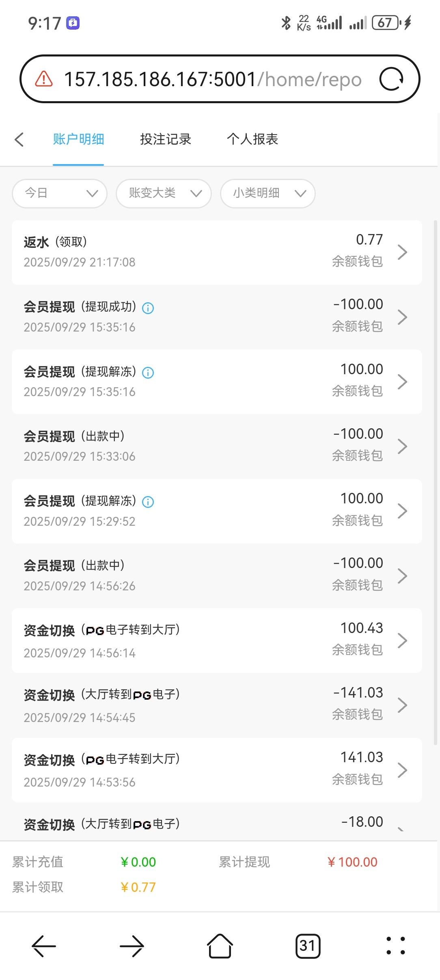Screen dimensions: 440x980
Task: Tap the insecure site warning icon
Action: coord(44,79)
